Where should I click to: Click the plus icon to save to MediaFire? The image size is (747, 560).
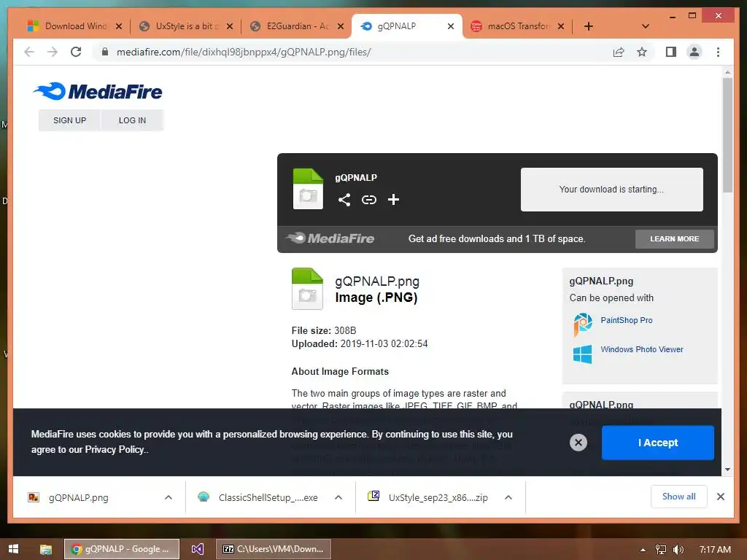tap(393, 200)
